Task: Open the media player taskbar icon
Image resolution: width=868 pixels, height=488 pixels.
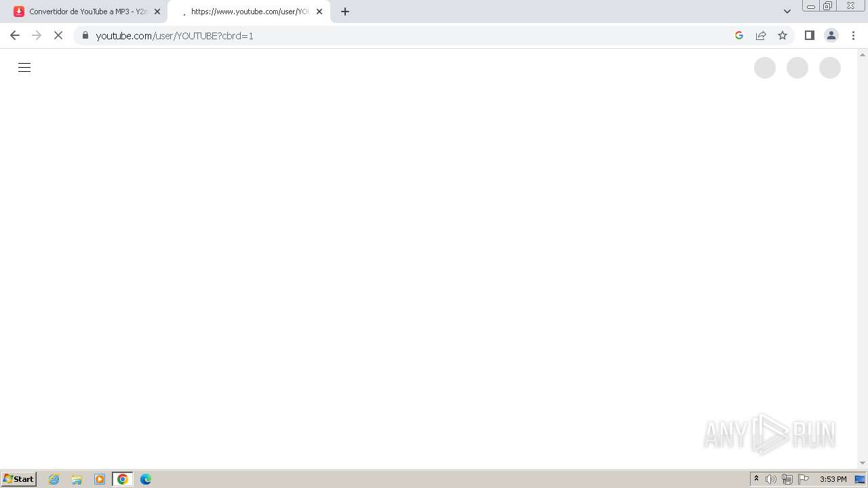Action: point(100,479)
